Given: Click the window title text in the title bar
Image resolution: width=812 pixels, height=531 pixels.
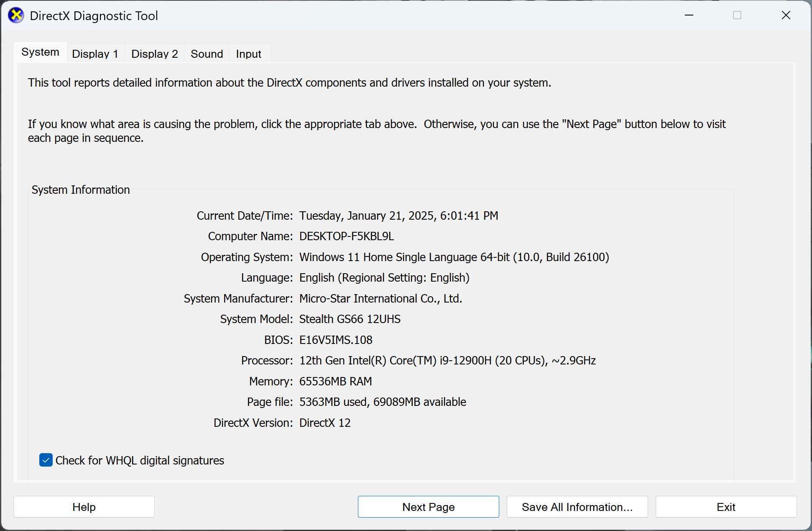Looking at the screenshot, I should pos(94,16).
